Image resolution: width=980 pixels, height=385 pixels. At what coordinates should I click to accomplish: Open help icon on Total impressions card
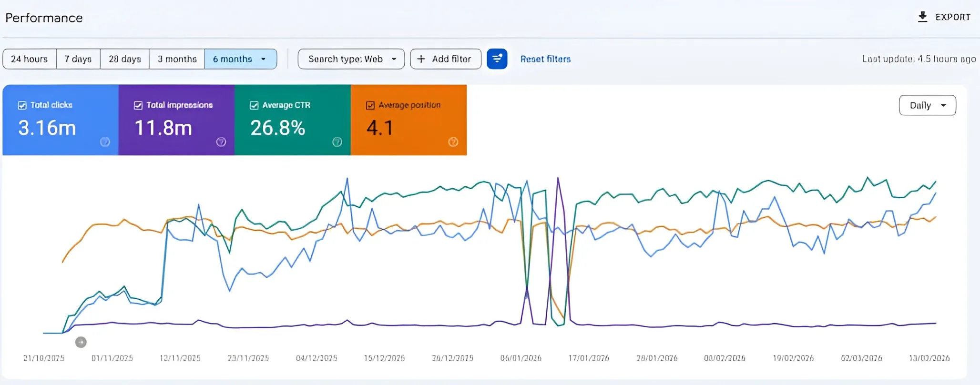(221, 142)
